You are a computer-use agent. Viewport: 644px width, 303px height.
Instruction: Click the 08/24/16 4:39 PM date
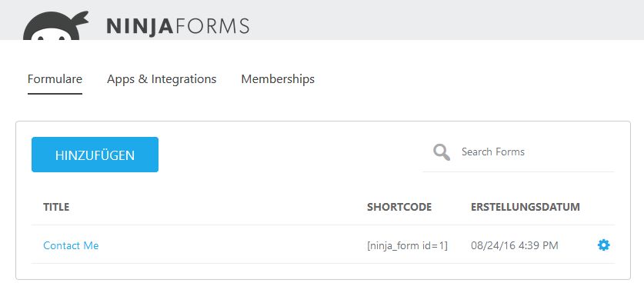515,245
